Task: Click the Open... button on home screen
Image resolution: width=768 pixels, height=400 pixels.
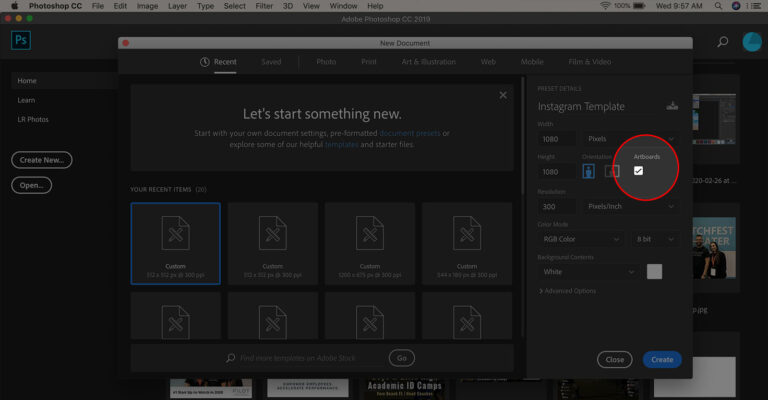Action: pos(31,185)
